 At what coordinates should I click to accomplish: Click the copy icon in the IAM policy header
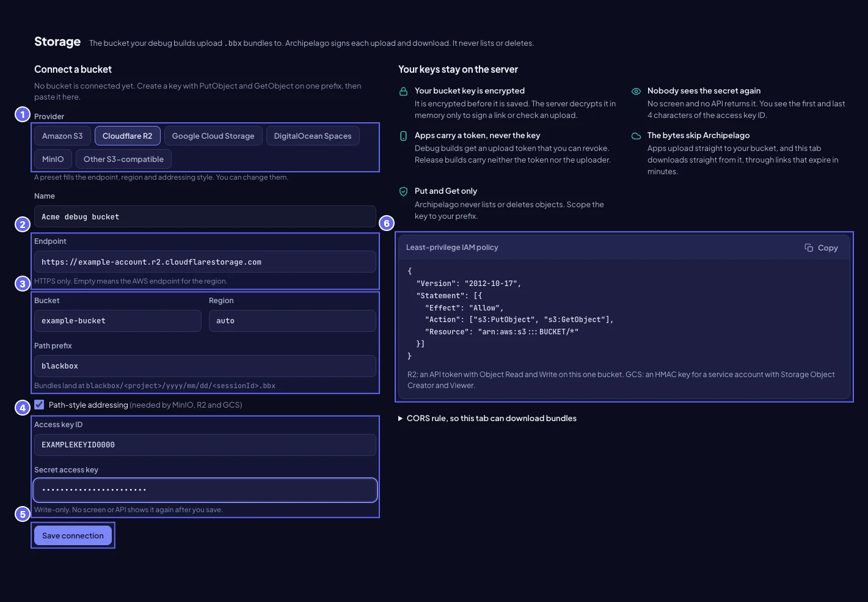pyautogui.click(x=809, y=248)
